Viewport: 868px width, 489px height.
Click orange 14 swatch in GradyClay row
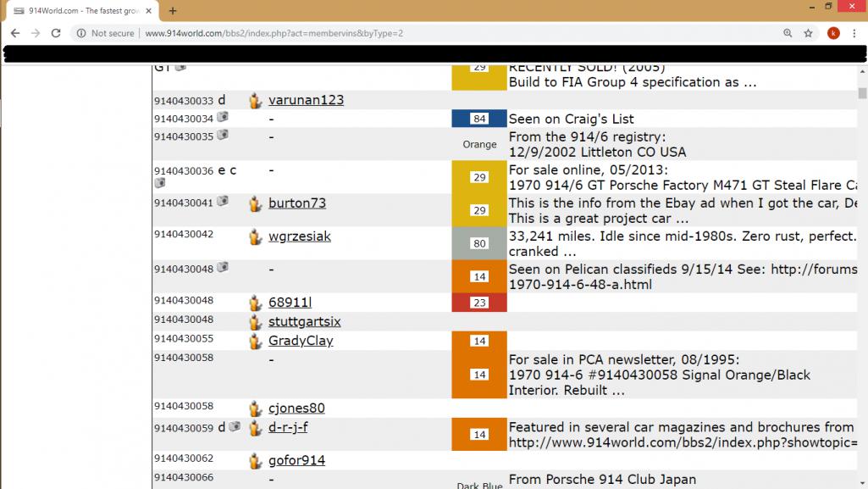click(479, 341)
